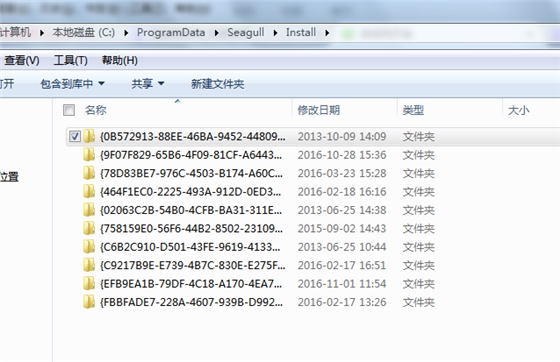
Task: Click folder icon for {02063C2B-54B0 item
Action: click(89, 210)
